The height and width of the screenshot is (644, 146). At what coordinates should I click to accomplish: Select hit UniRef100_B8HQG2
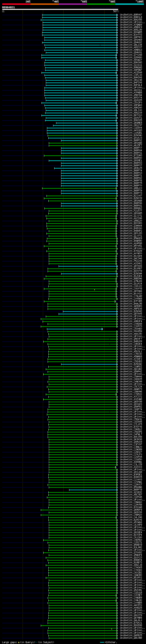tap(131, 208)
